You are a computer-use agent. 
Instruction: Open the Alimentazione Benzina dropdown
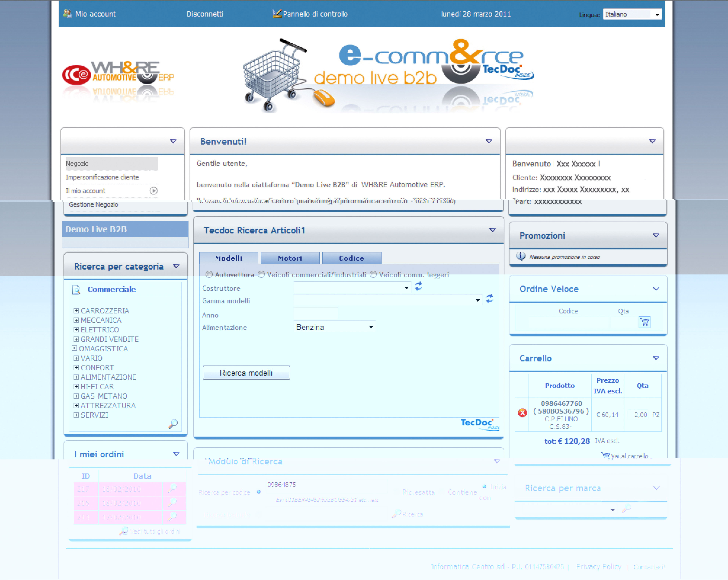[x=335, y=327]
